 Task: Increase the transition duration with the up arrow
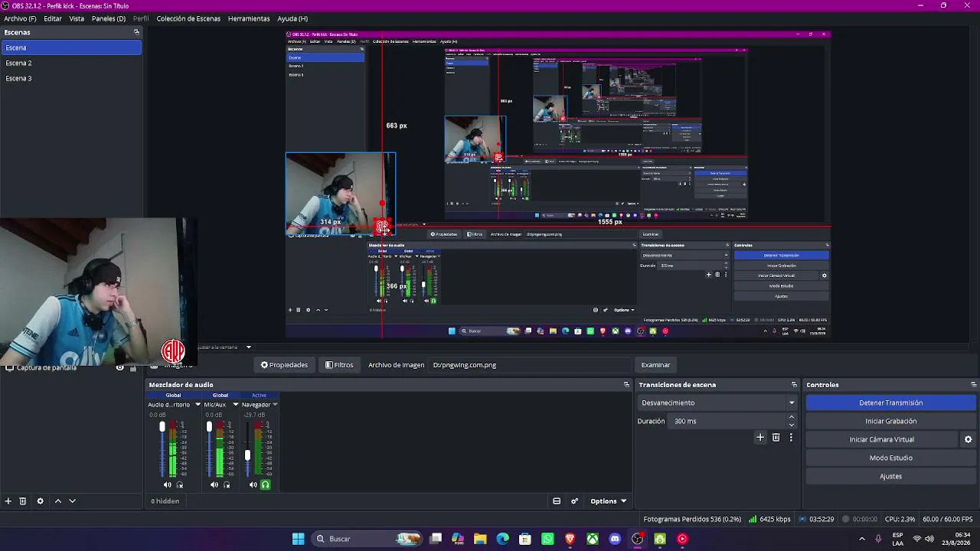tap(792, 417)
